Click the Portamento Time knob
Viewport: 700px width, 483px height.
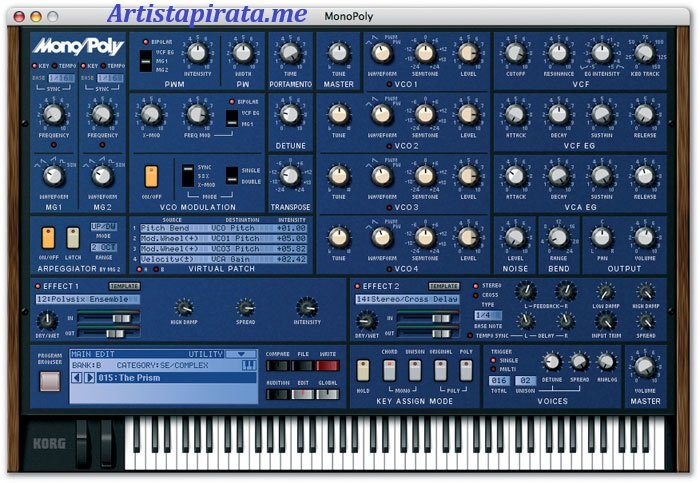coord(290,53)
